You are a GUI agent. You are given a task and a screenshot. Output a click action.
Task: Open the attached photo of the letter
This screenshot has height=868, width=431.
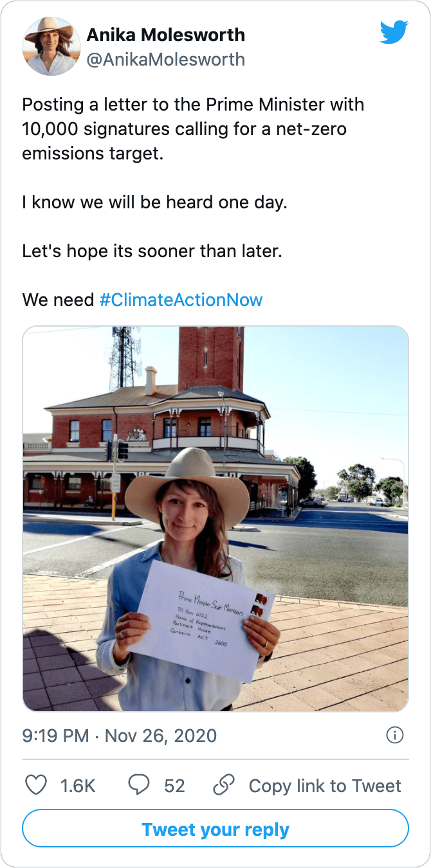[x=215, y=519]
